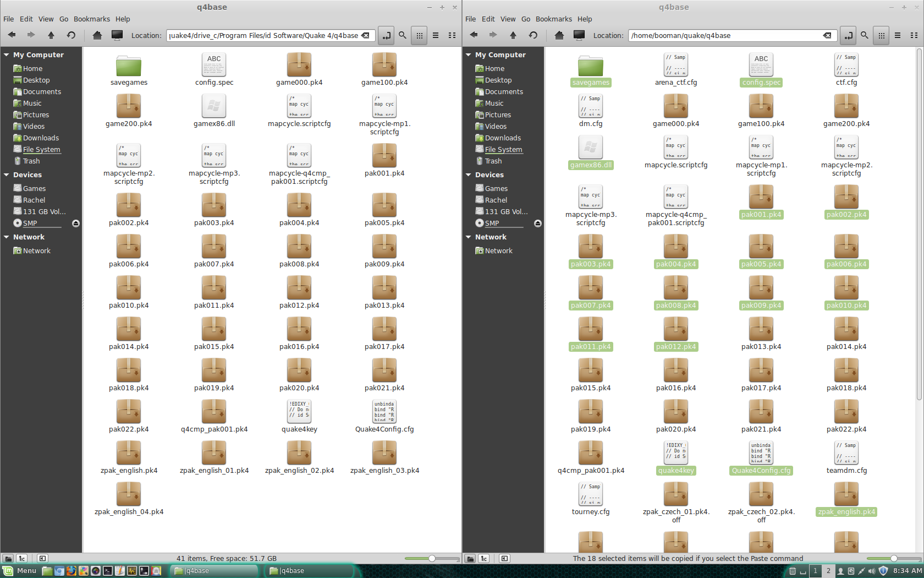This screenshot has height=578, width=924.
Task: Go back in left window toolbar
Action: pyautogui.click(x=12, y=35)
